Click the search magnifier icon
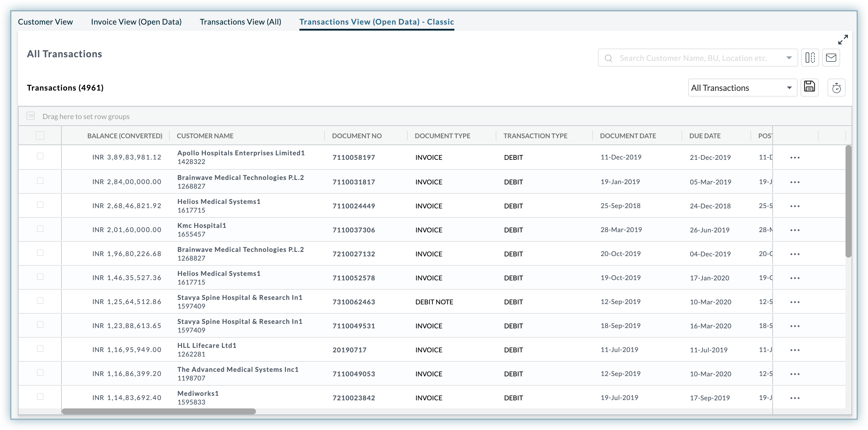The image size is (868, 430). 608,58
